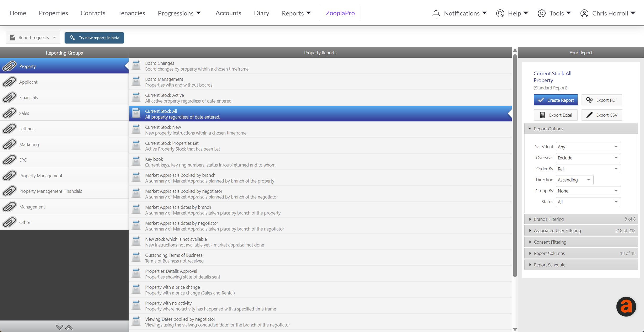Select New stock which is not available
644x332 pixels.
point(320,242)
